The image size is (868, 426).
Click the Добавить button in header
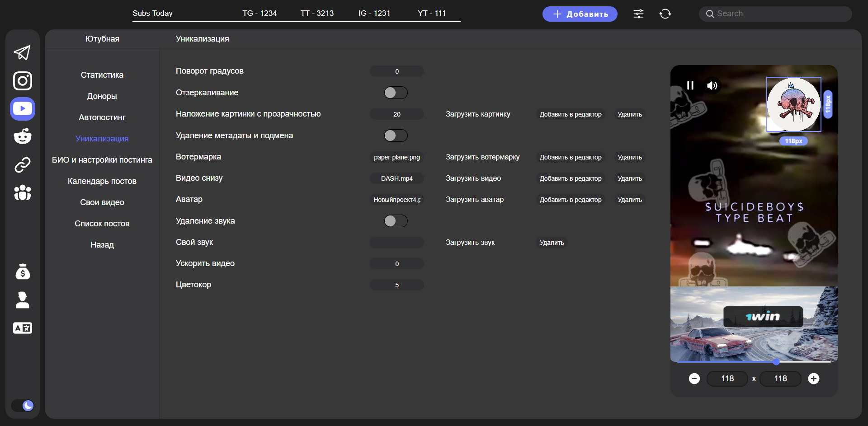580,14
